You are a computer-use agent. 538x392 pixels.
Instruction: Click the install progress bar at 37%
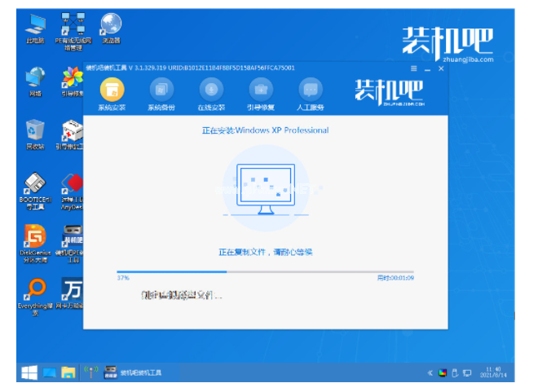pyautogui.click(x=265, y=271)
